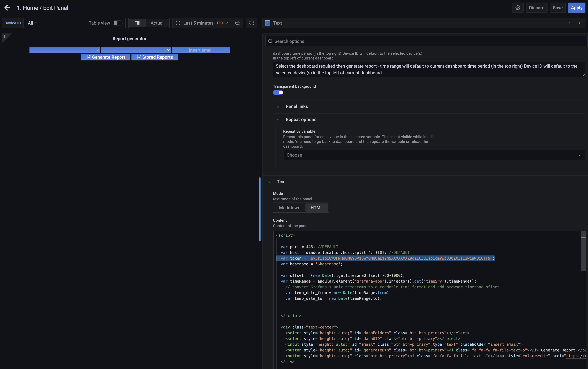
Task: Open the second dashUID select dropdown
Action: (136, 50)
